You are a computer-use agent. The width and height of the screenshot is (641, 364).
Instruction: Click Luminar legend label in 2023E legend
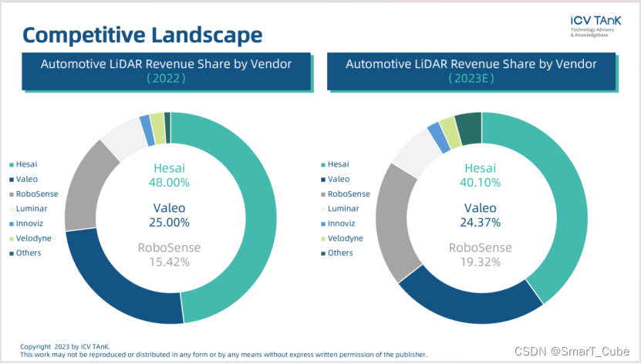tap(343, 208)
